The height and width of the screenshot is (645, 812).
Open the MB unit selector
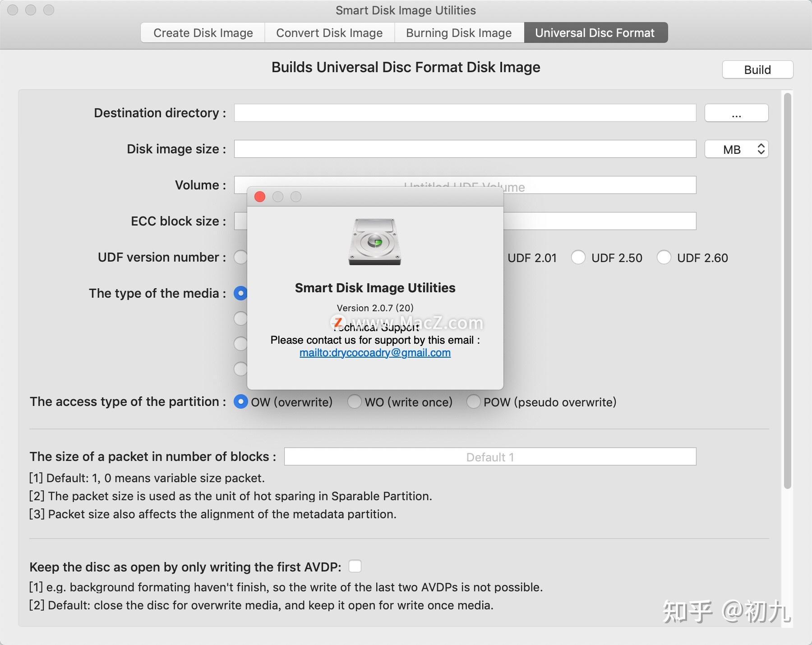pyautogui.click(x=736, y=149)
